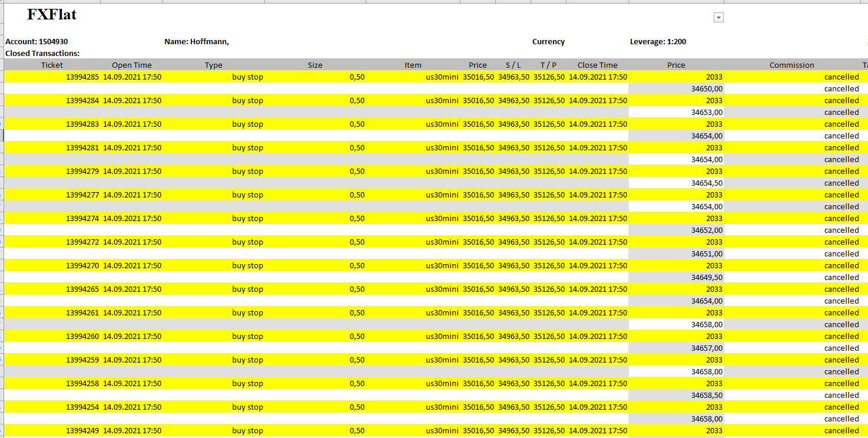
Task: Select the FXFlat title cell
Action: coord(52,15)
